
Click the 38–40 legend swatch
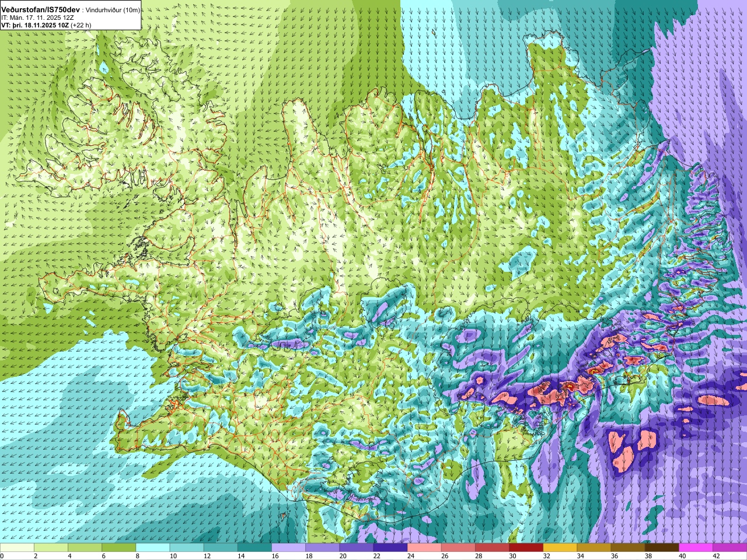(662, 548)
